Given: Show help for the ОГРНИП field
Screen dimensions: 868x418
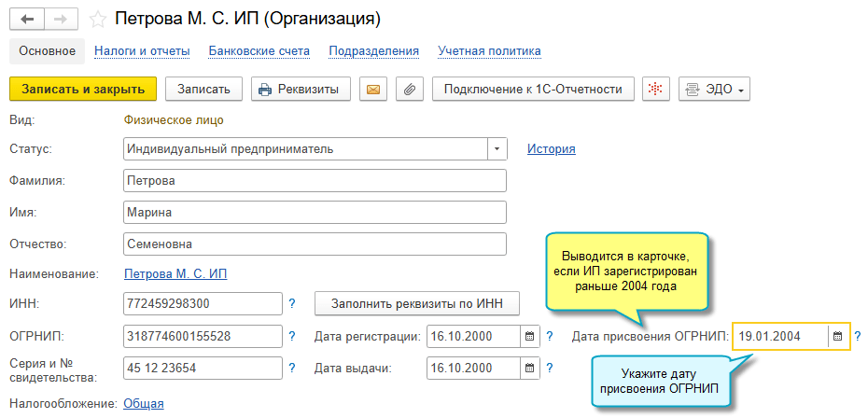Looking at the screenshot, I should coord(292,336).
